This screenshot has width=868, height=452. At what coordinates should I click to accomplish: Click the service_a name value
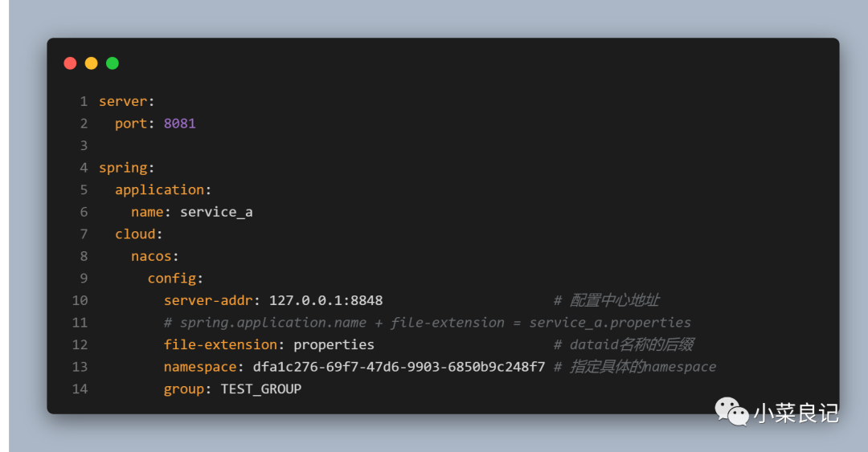(216, 212)
